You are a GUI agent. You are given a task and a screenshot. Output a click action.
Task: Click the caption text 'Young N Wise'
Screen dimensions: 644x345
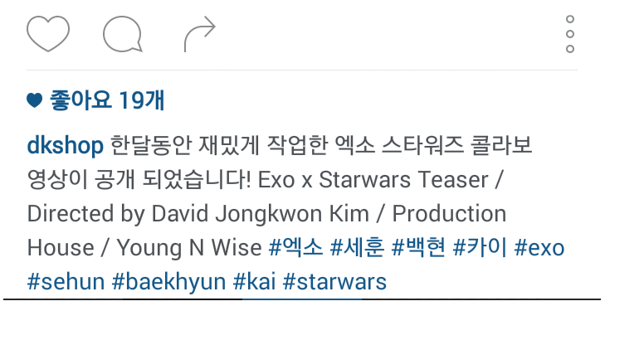click(x=189, y=248)
